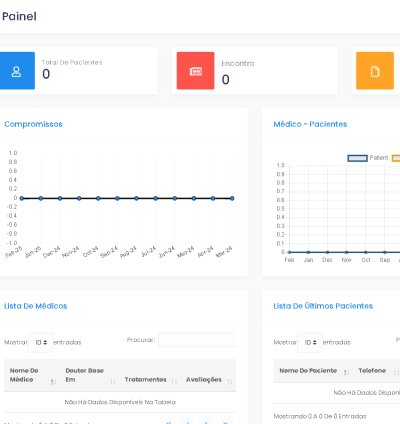Image resolution: width=400 pixels, height=424 pixels.
Task: Sort by Doutor Base Em column arrows
Action: [x=113, y=382]
